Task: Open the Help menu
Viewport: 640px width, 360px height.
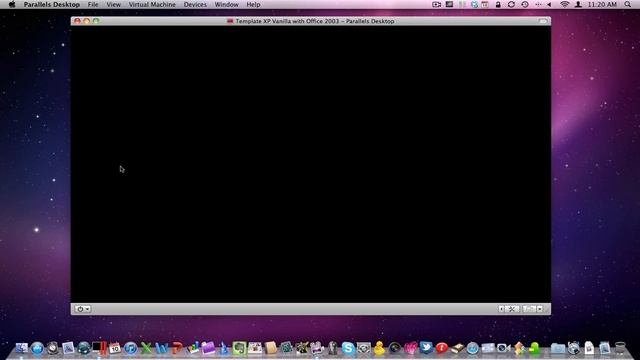Action: [253, 4]
